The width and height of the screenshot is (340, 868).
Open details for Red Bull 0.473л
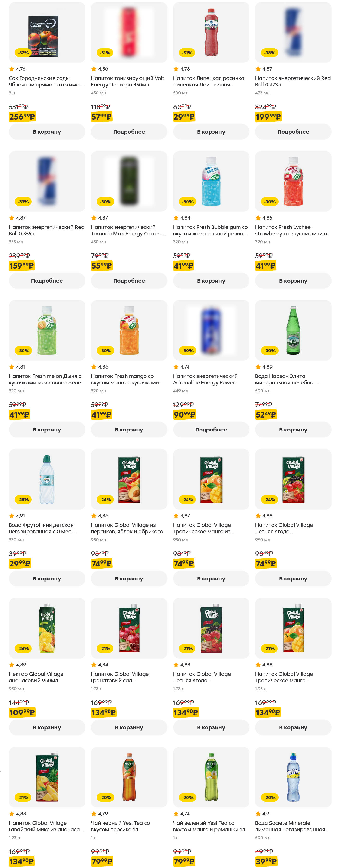point(293,132)
